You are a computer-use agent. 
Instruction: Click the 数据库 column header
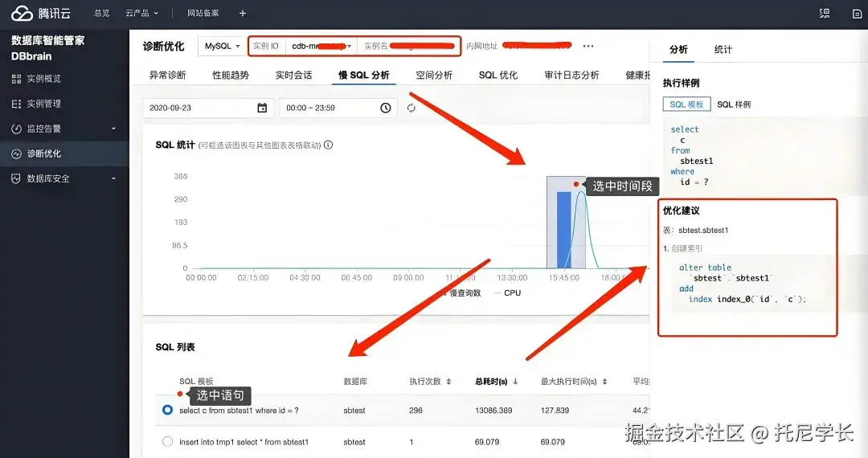(355, 381)
